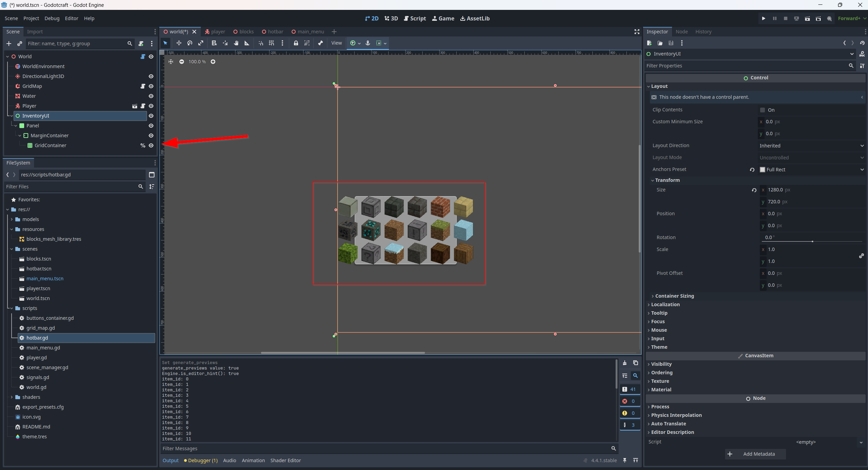The image size is (868, 470).
Task: Toggle visibility of GridContainer node
Action: coord(151,145)
